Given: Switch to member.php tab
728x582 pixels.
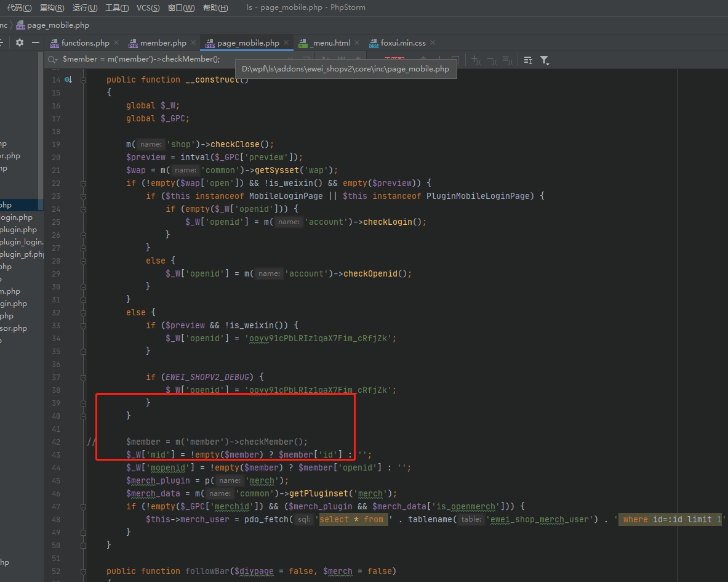Looking at the screenshot, I should [x=163, y=42].
